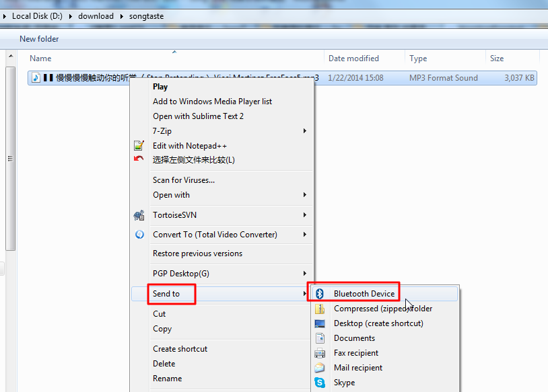Viewport: 548px width, 392px height.
Task: Select Scan for Viruses...
Action: (x=184, y=180)
